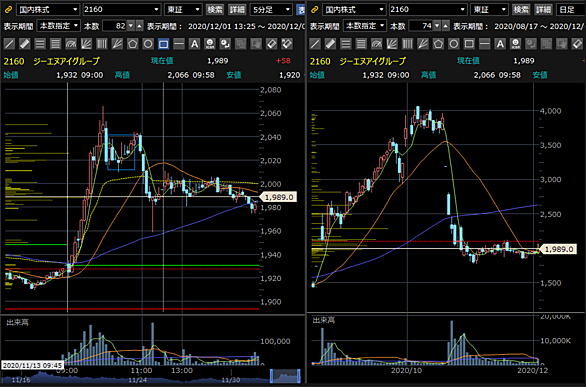Select the Fibonacci arc tool in left chart
Image resolution: width=586 pixels, height=387 pixels.
pyautogui.click(x=71, y=44)
